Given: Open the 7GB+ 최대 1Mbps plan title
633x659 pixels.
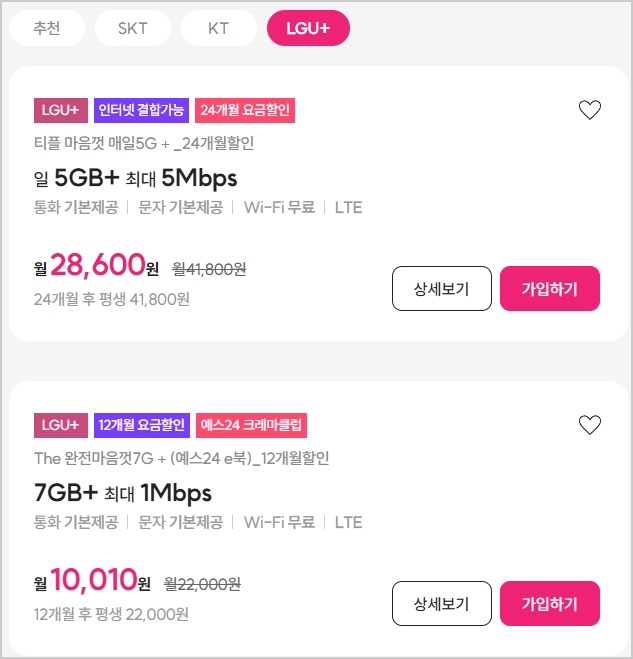Looking at the screenshot, I should pyautogui.click(x=123, y=493).
